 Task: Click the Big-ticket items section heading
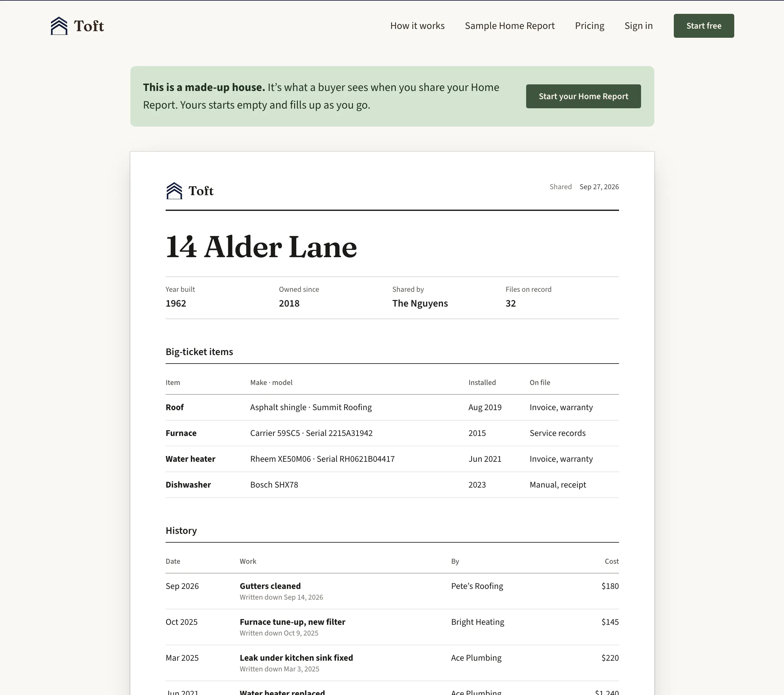[x=199, y=352]
